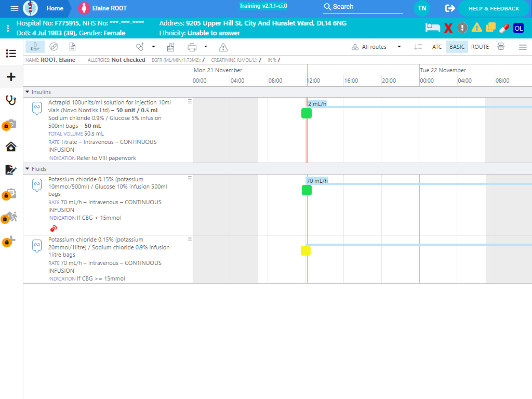Click the locked plus icon at sidebar bottom
This screenshot has width=532, height=399.
point(9,241)
